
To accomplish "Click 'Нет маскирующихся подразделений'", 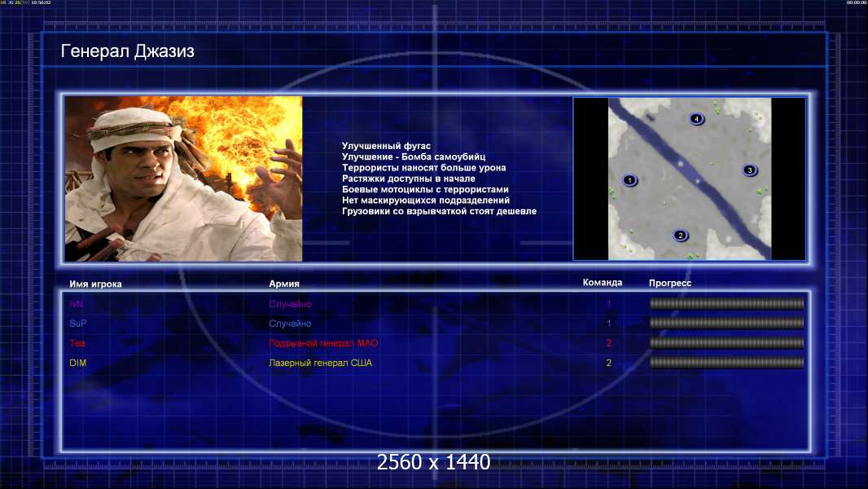I will (426, 200).
